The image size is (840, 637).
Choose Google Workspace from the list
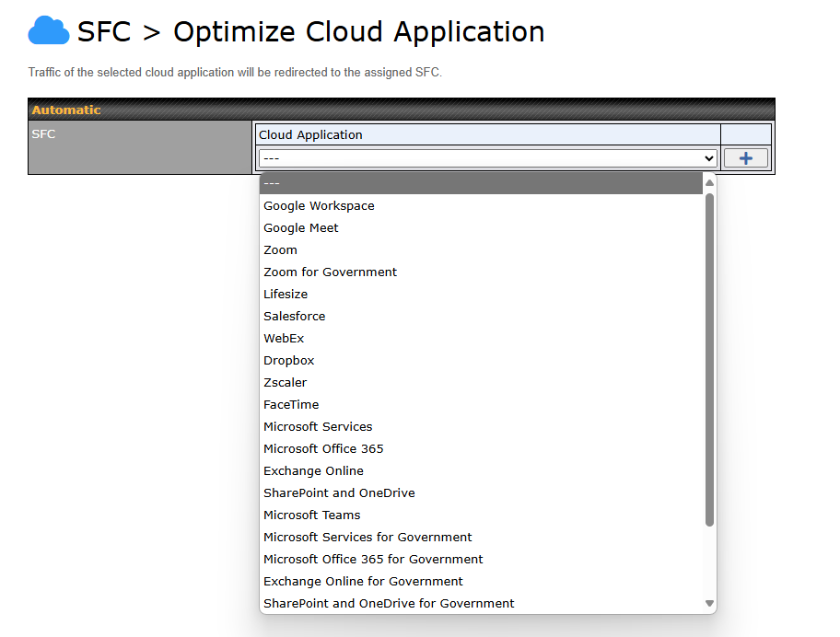click(x=481, y=206)
